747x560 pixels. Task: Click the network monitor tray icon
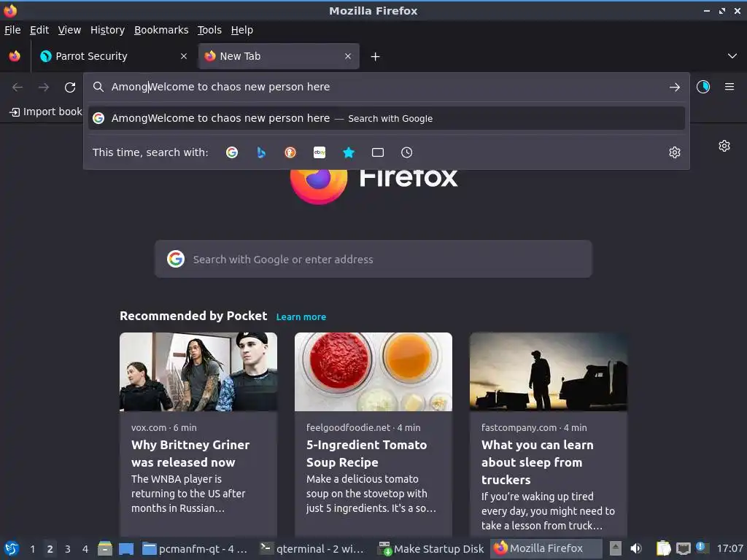click(683, 548)
